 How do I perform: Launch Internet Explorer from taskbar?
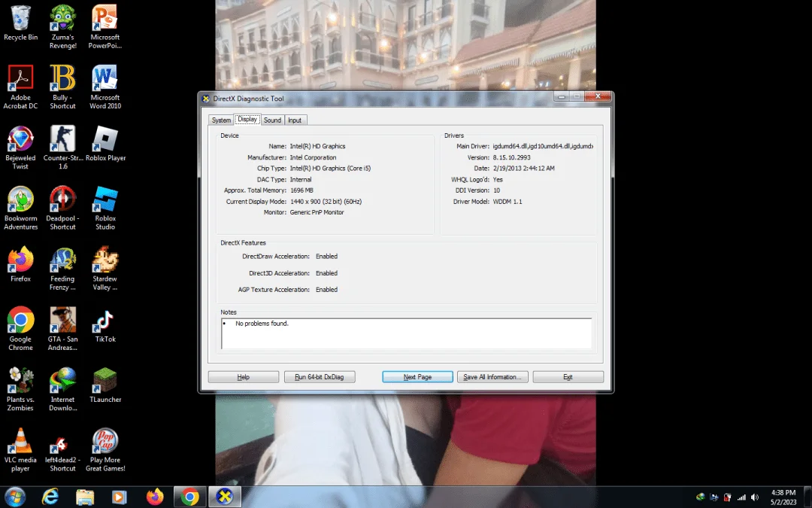pyautogui.click(x=50, y=497)
